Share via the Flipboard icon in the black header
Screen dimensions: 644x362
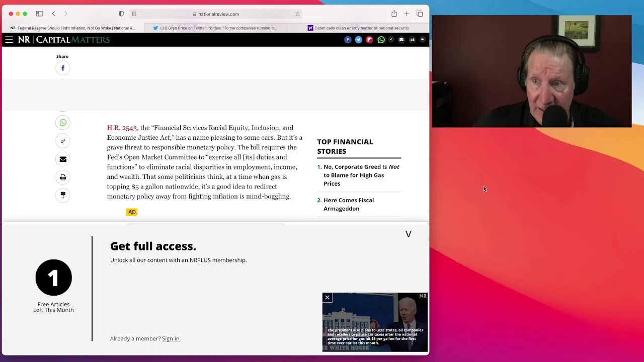(369, 40)
